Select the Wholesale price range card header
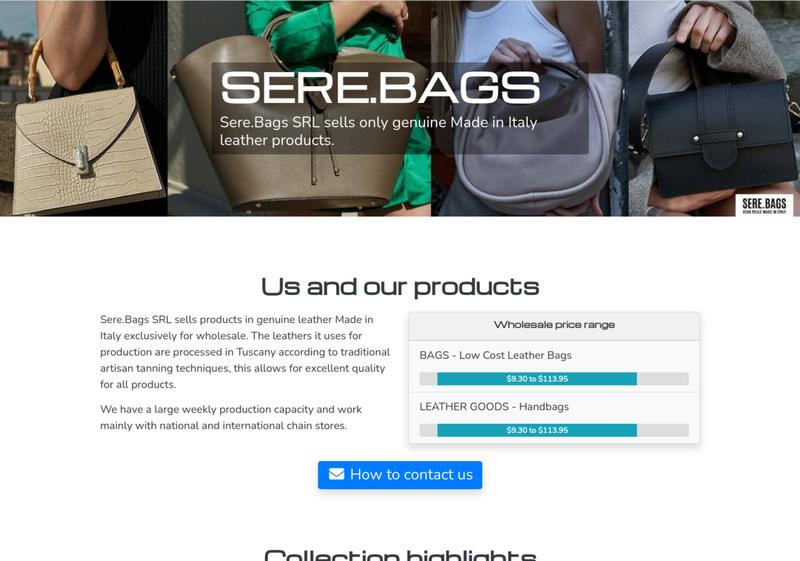This screenshot has width=800, height=561. (554, 326)
